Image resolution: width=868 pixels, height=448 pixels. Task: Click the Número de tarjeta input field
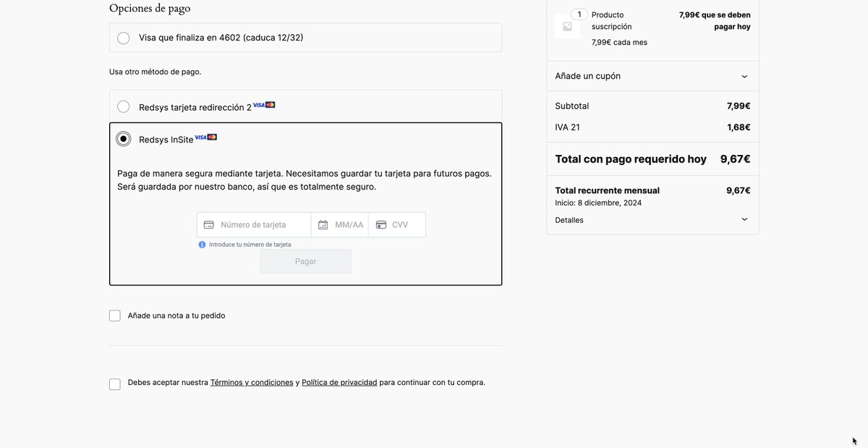[x=253, y=224]
